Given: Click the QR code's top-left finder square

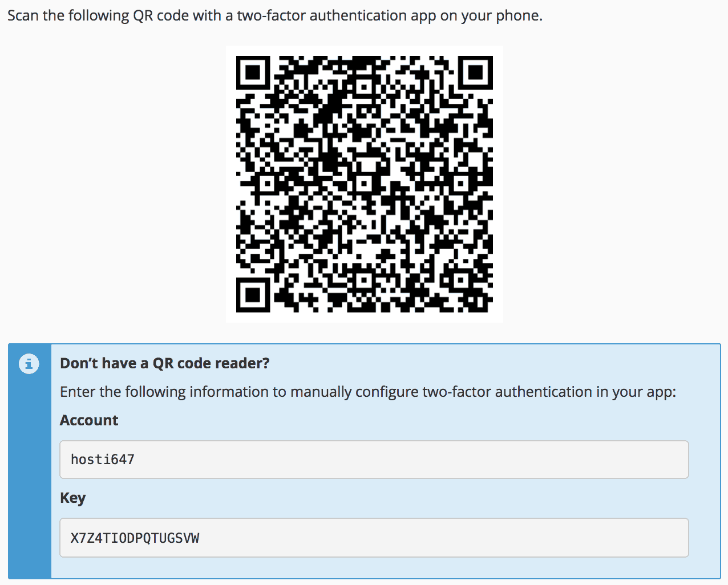Looking at the screenshot, I should click(x=253, y=72).
